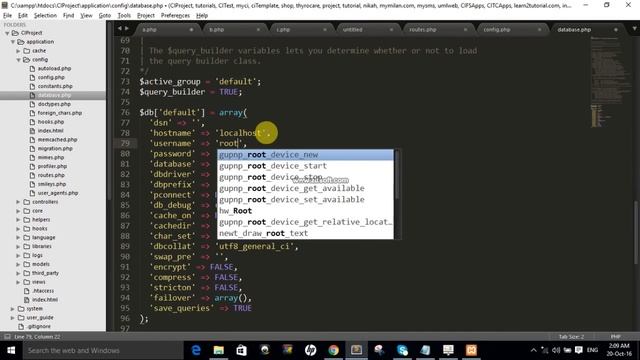The image size is (640, 360).
Task: Open Microsoft Edge from the taskbar
Action: (196, 350)
